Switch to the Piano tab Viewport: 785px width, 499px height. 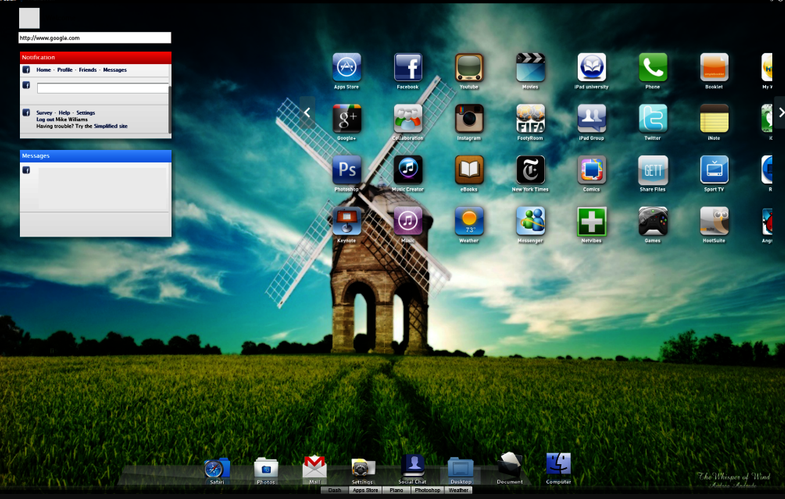coord(397,490)
